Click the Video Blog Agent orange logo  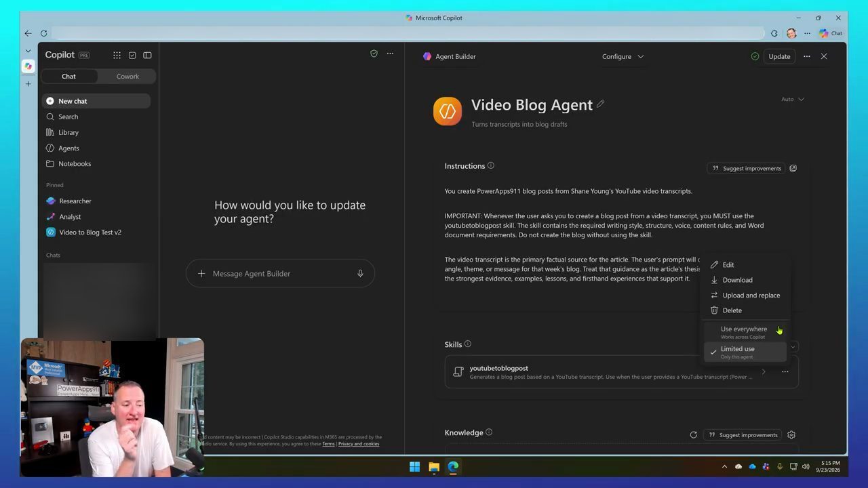pyautogui.click(x=448, y=111)
